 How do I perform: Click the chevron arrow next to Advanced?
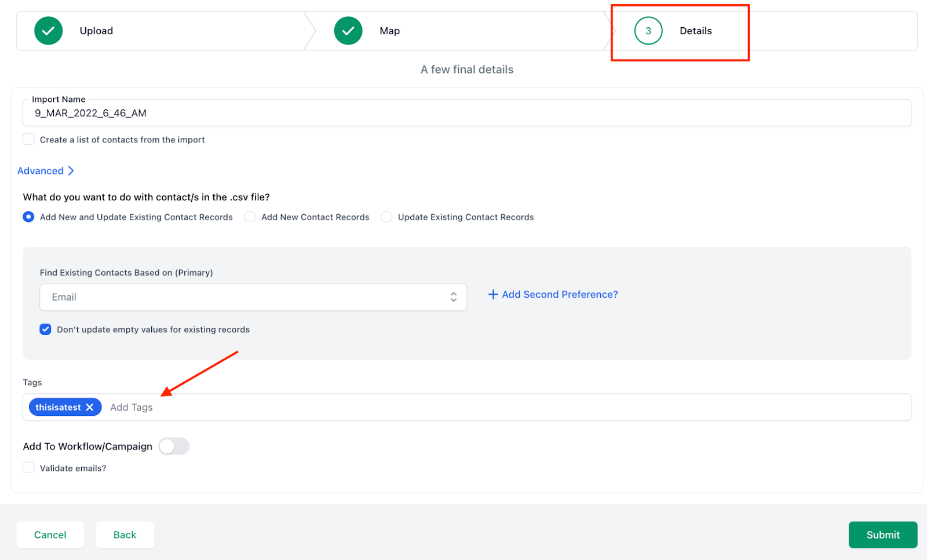point(71,171)
